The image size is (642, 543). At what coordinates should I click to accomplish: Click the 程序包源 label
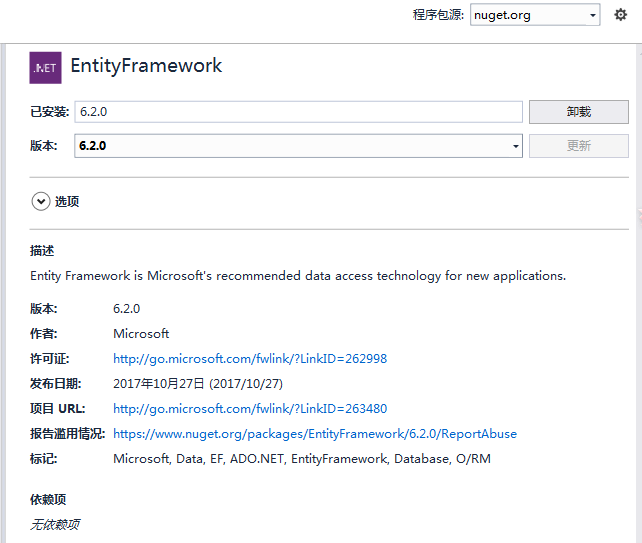[438, 15]
